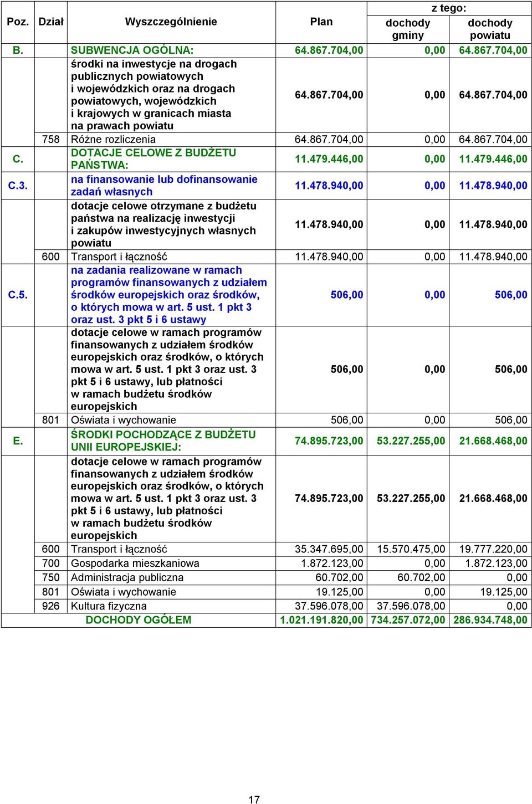Click dochody powiatu 21.668.468,00 in row E.

[x=493, y=441]
